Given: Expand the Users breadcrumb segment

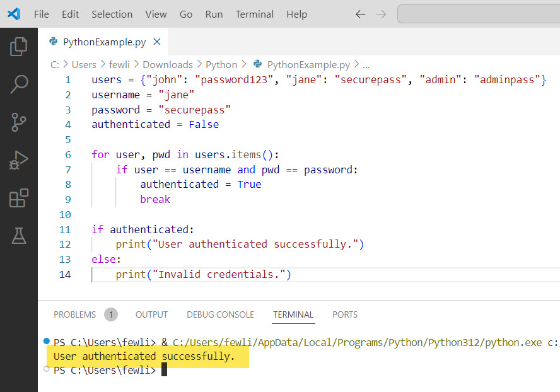Looking at the screenshot, I should pyautogui.click(x=84, y=64).
